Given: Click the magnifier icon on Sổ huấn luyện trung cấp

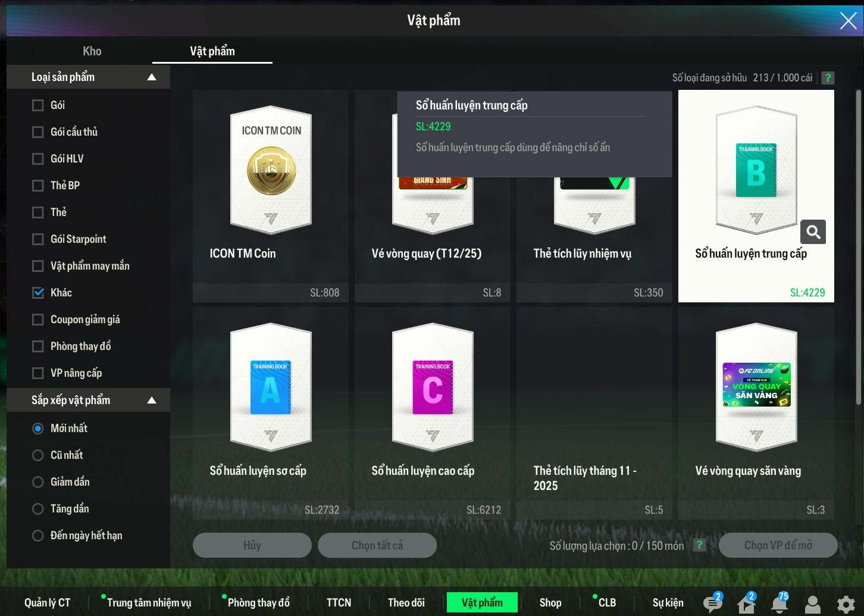Looking at the screenshot, I should (813, 232).
